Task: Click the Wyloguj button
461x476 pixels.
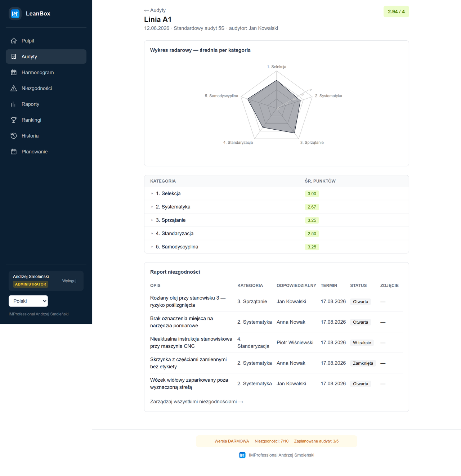Action: click(x=69, y=281)
